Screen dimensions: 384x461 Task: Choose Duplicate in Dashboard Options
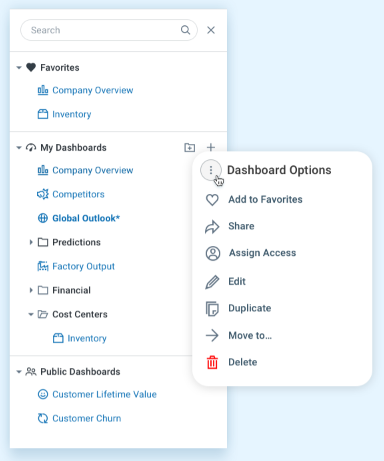tap(250, 308)
